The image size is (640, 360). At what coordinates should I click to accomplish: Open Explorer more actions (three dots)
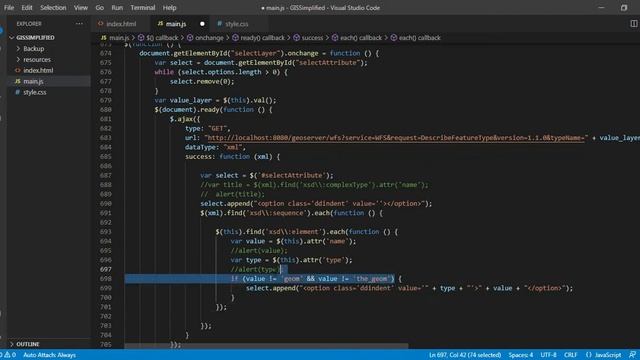(79, 24)
